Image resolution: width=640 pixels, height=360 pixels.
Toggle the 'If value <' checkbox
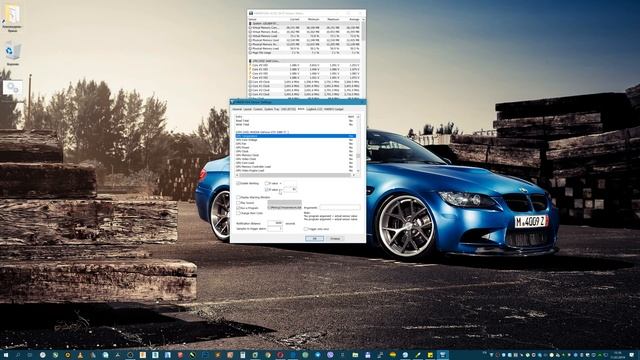pyautogui.click(x=267, y=184)
